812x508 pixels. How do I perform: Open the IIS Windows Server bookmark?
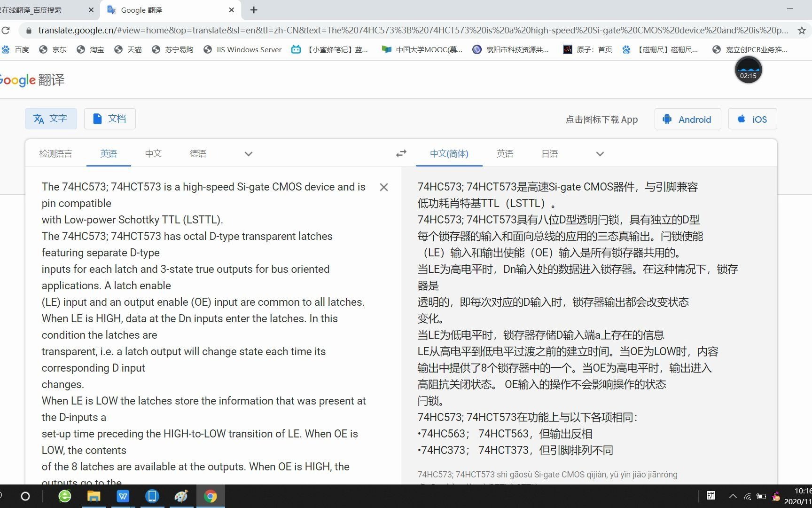click(242, 49)
